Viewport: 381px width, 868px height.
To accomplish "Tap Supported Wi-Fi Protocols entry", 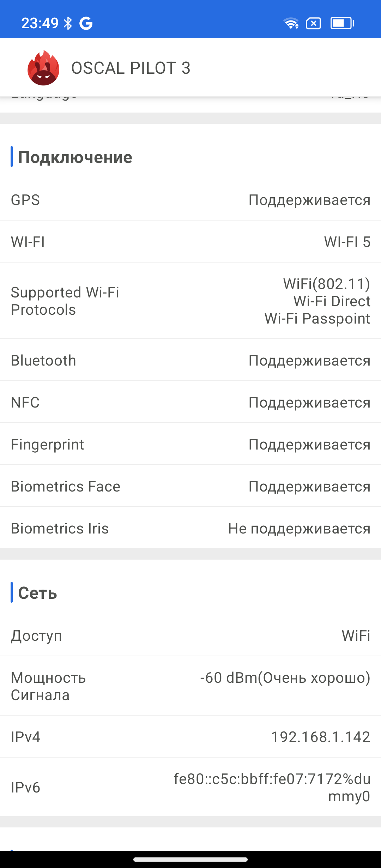I will [190, 301].
